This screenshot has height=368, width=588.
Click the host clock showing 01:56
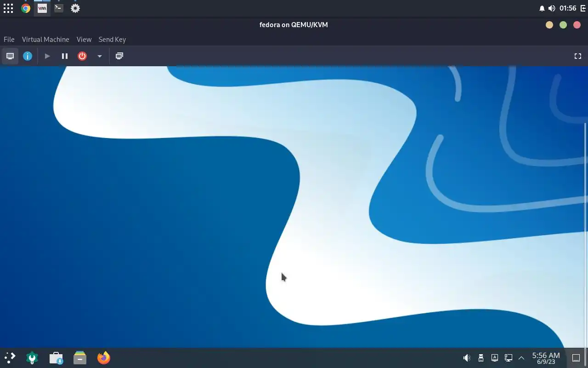568,8
